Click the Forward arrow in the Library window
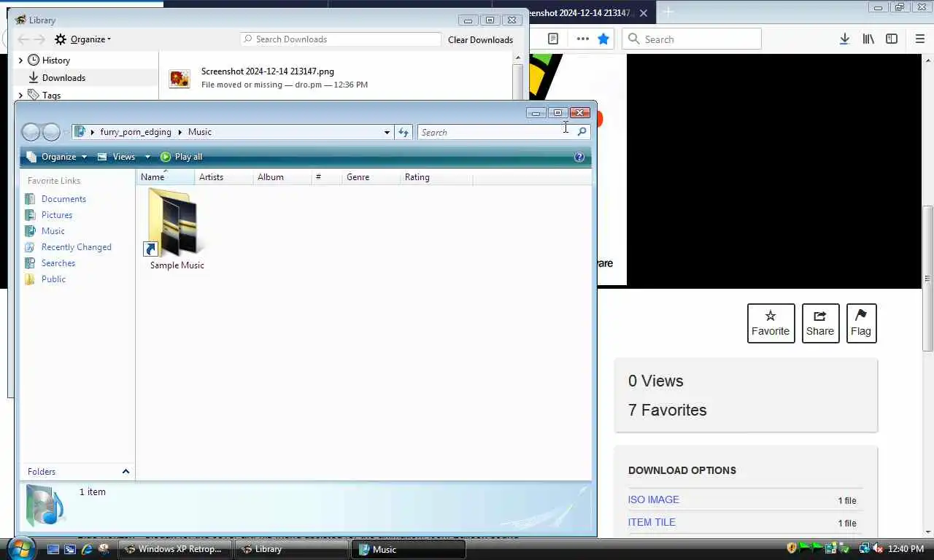This screenshot has height=560, width=934. click(40, 39)
